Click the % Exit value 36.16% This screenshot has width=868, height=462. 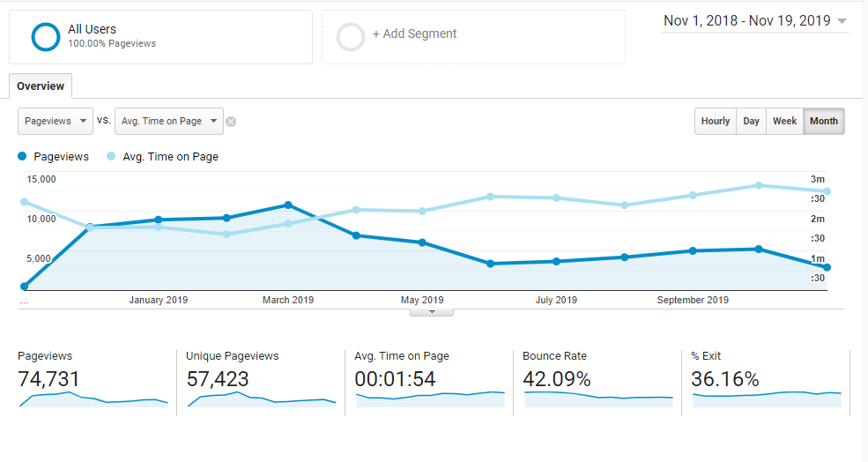point(725,379)
